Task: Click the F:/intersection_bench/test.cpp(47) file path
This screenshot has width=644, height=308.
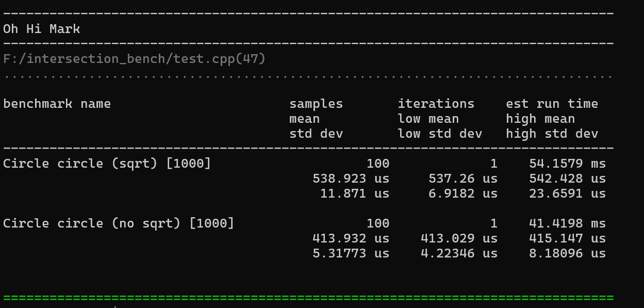Action: coord(134,59)
